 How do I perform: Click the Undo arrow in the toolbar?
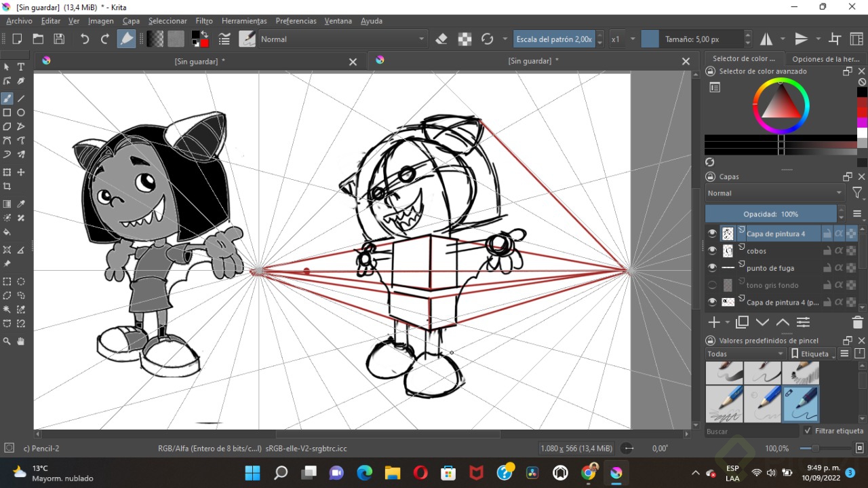point(84,39)
